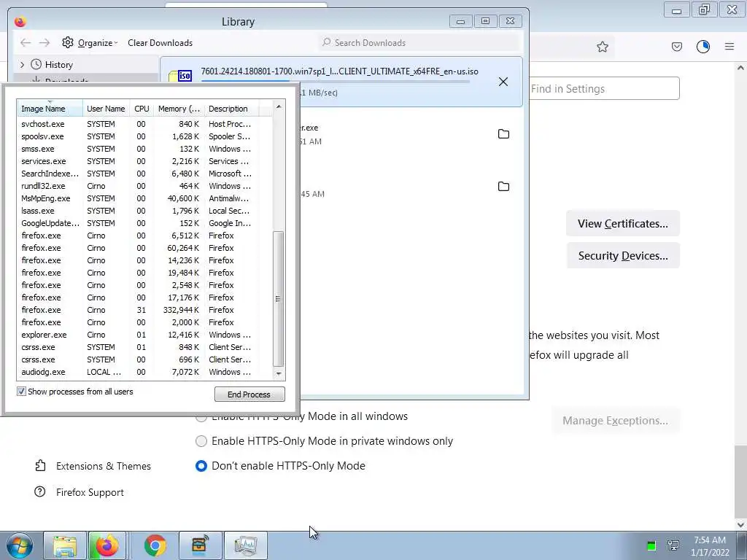
Task: Open the Organize gear menu
Action: (90, 43)
